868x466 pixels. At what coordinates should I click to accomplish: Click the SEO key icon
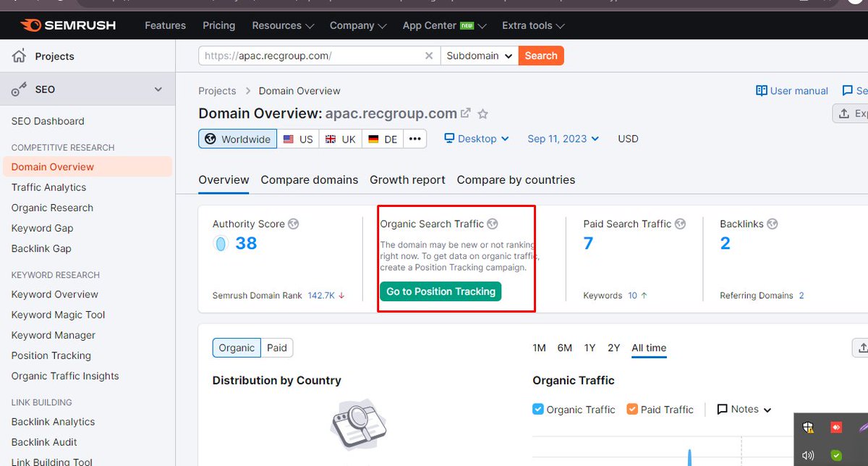click(x=20, y=89)
